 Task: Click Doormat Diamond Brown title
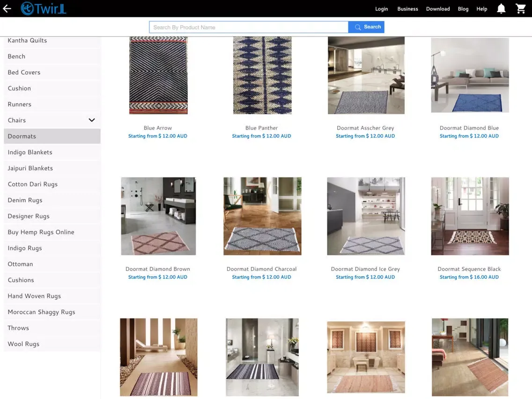[x=158, y=269]
